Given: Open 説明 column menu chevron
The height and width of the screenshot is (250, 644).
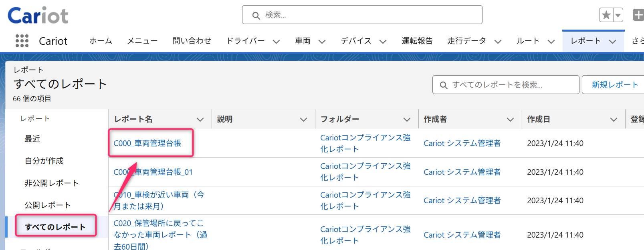Looking at the screenshot, I should (303, 119).
